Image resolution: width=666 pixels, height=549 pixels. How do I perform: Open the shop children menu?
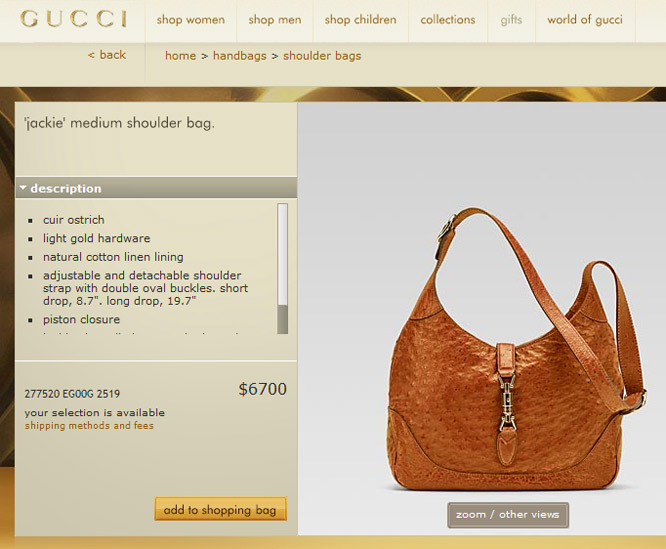(x=361, y=20)
